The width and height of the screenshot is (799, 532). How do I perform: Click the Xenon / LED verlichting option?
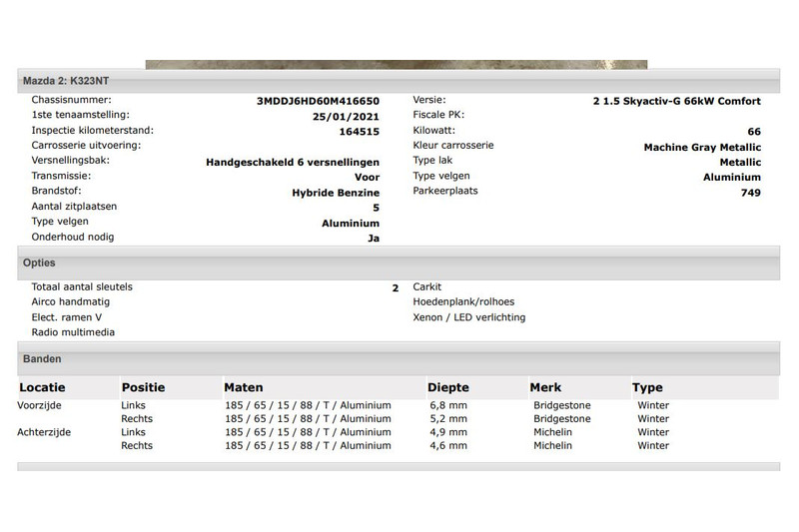[468, 317]
